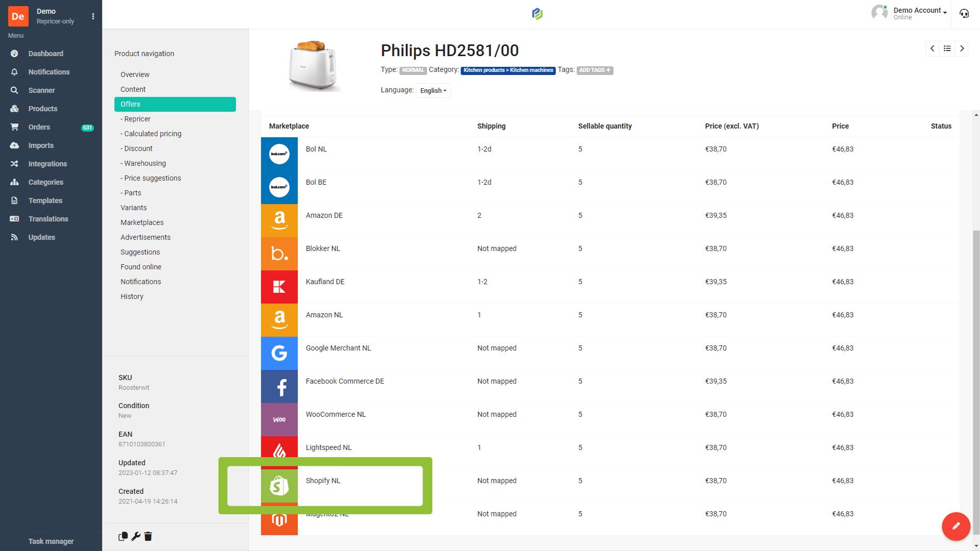The width and height of the screenshot is (980, 551).
Task: Click the wrench settings icon in toolbar
Action: coord(135,536)
